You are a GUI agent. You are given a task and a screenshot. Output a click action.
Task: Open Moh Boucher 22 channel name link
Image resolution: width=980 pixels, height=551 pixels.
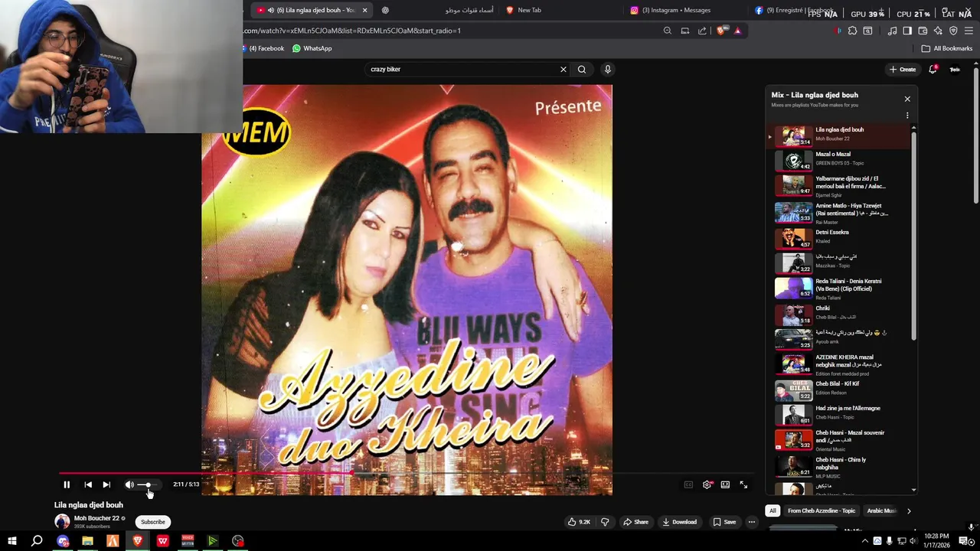click(x=96, y=518)
